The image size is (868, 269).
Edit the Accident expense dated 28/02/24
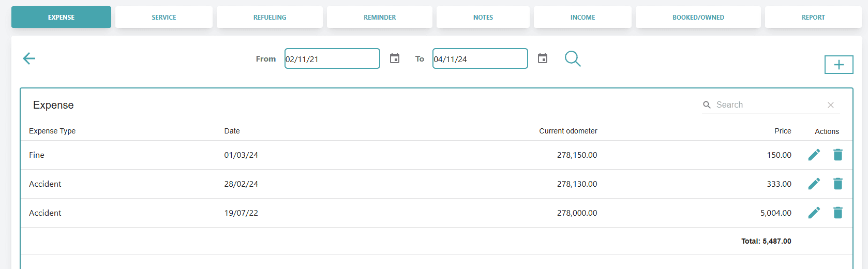pos(814,184)
